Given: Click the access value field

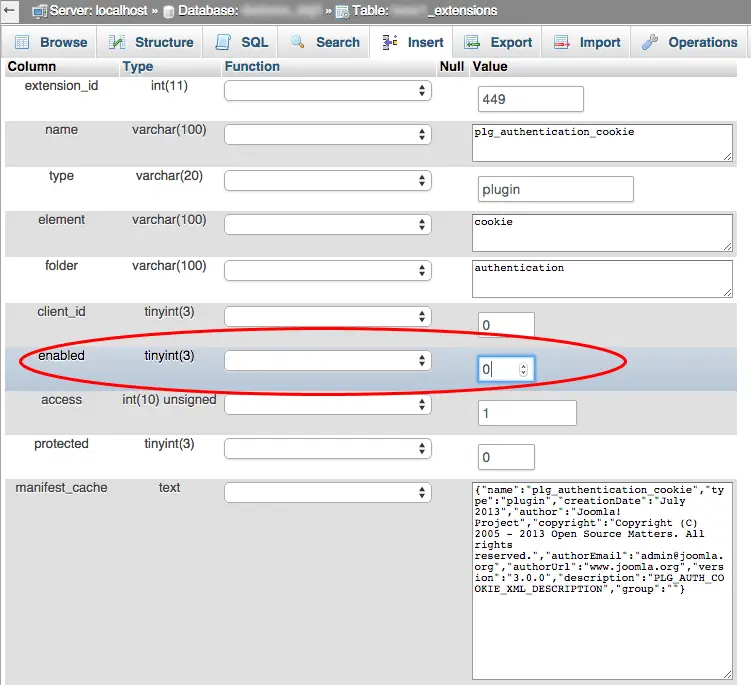Looking at the screenshot, I should pyautogui.click(x=527, y=413).
